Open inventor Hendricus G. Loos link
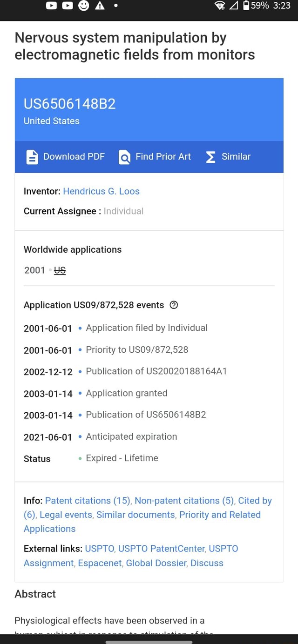 (x=101, y=191)
